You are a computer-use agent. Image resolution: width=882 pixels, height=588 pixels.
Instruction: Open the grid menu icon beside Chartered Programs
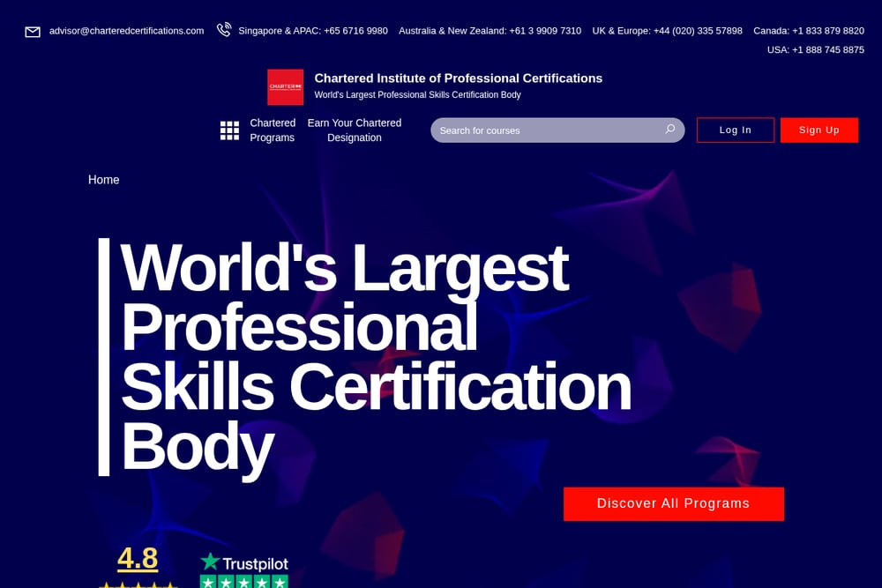229,130
